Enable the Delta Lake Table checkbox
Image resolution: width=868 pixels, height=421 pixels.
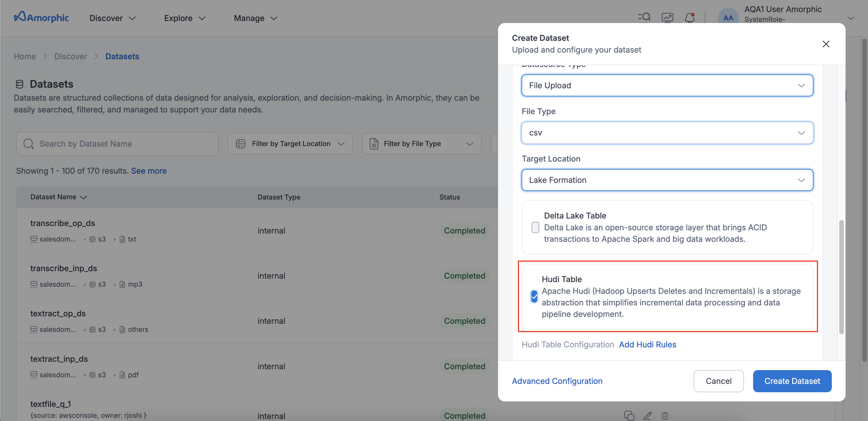[x=535, y=227]
